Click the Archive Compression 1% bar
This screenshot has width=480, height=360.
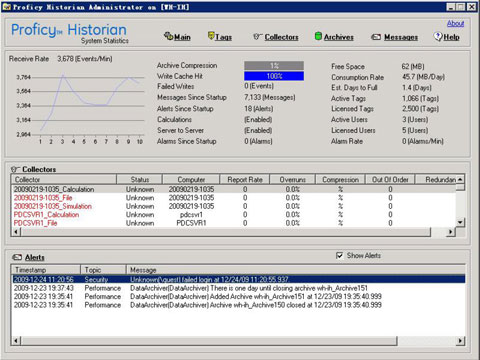click(x=274, y=65)
